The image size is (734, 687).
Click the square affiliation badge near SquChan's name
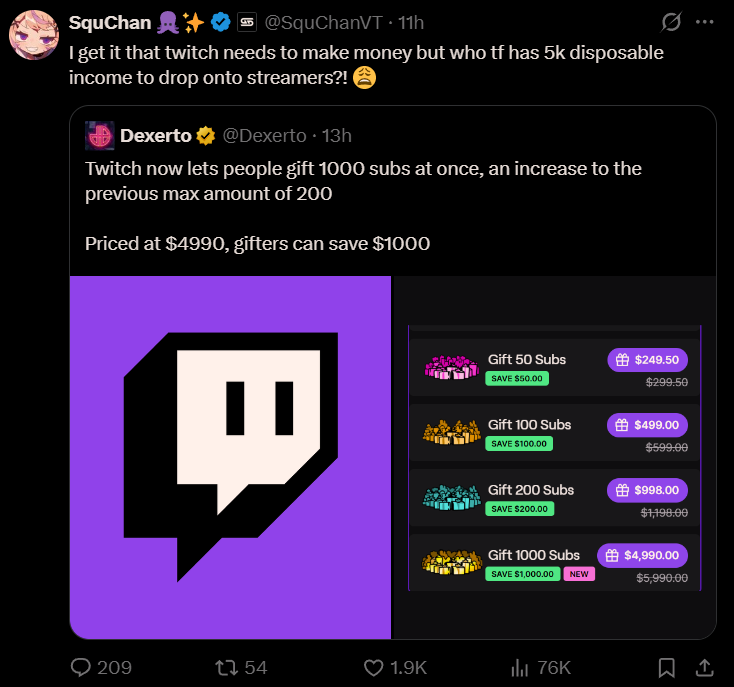pos(247,22)
